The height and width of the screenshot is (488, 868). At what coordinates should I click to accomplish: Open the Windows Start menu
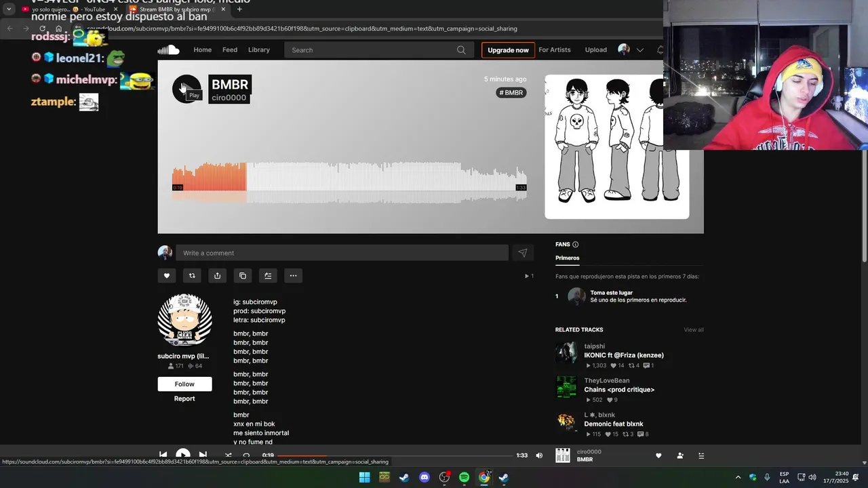[x=364, y=477]
